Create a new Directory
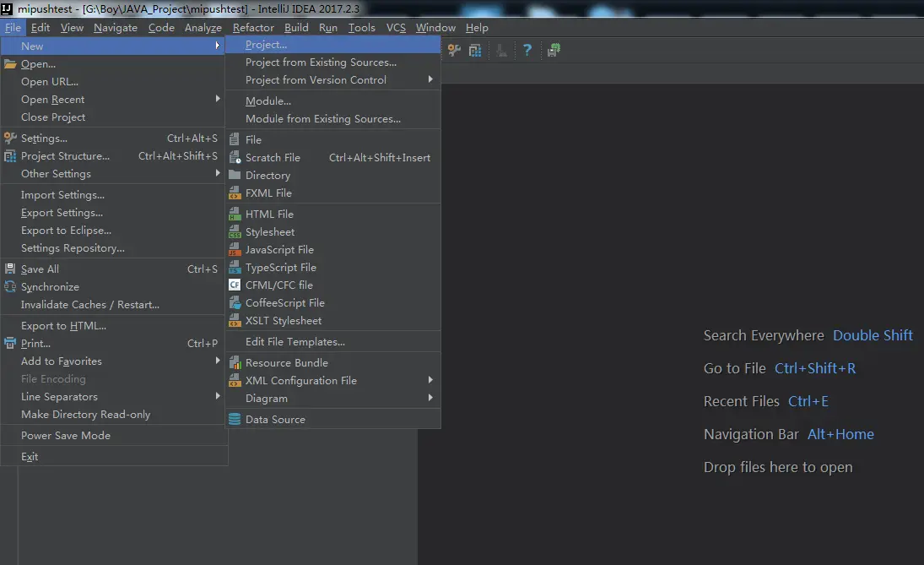This screenshot has height=565, width=924. click(333, 175)
